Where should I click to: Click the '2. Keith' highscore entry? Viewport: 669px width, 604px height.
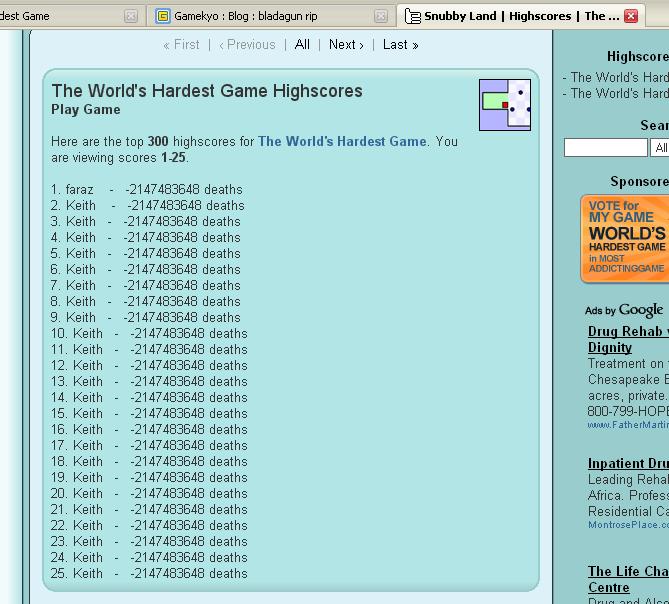[147, 206]
